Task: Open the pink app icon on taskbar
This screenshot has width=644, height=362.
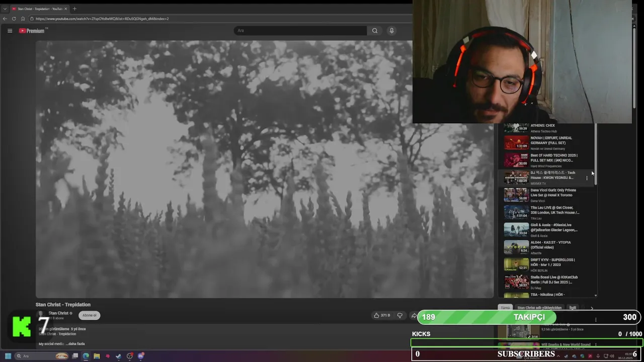Action: (x=108, y=356)
